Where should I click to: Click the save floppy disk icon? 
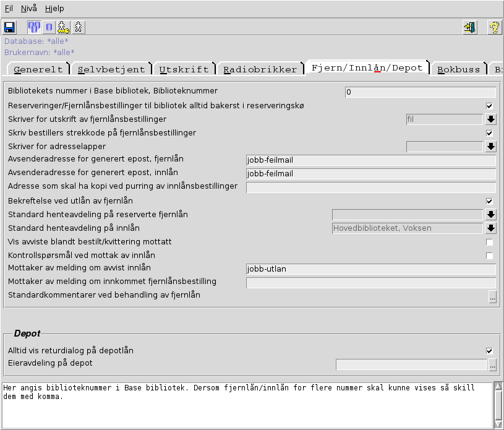[x=9, y=27]
